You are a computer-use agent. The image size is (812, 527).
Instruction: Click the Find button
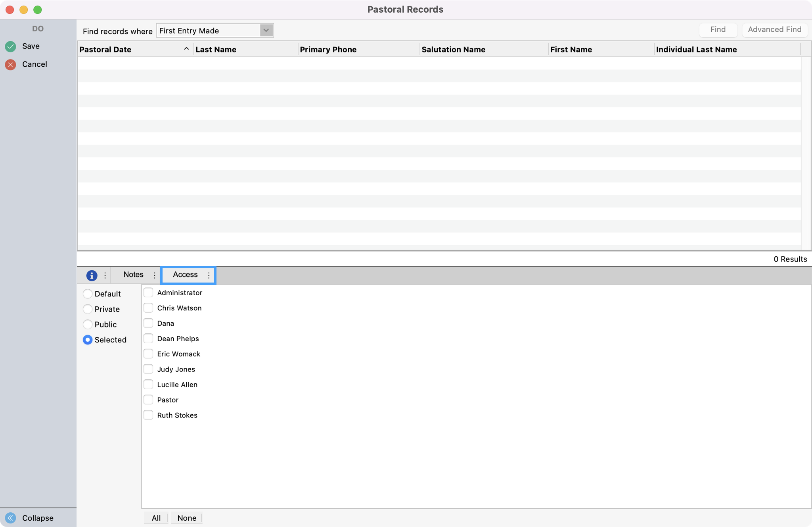pyautogui.click(x=718, y=29)
